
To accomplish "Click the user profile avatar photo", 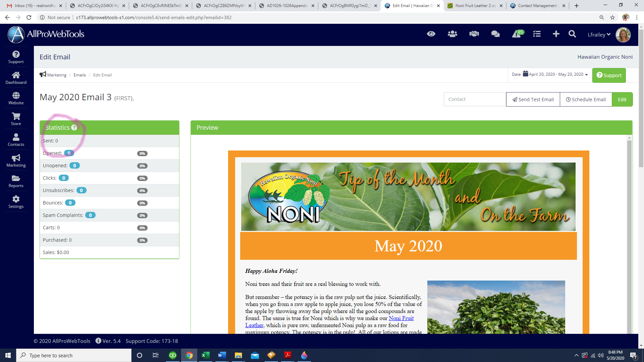I will tap(623, 35).
